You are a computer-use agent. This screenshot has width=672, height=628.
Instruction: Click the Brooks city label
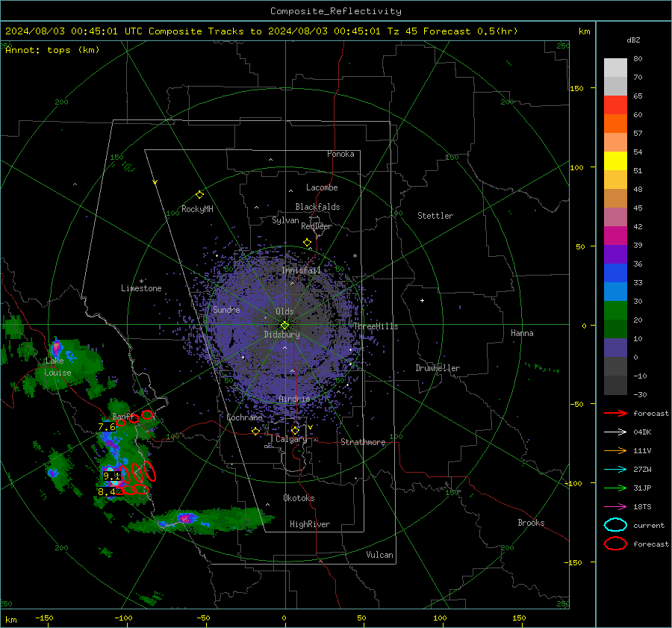click(531, 523)
